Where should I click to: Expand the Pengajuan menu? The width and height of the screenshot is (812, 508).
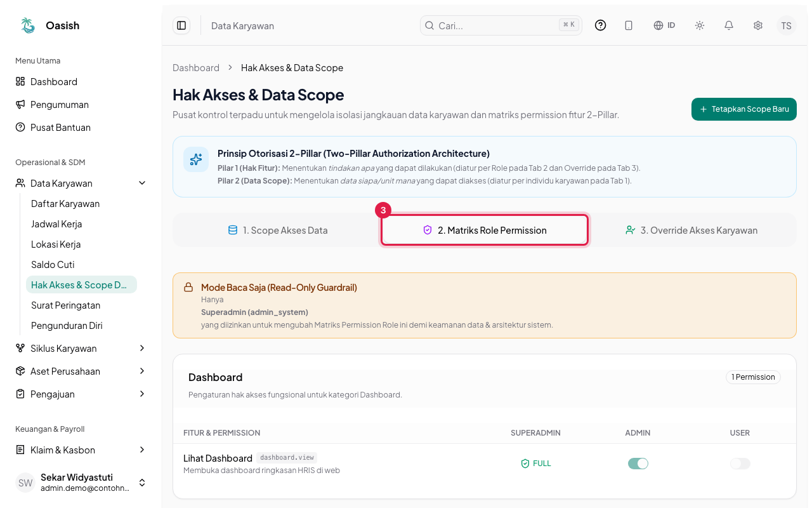(x=81, y=394)
